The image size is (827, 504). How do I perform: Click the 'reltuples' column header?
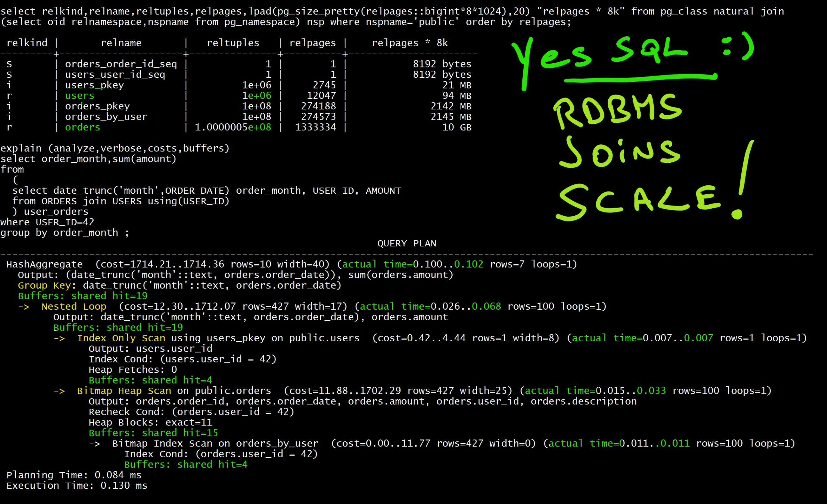click(233, 43)
